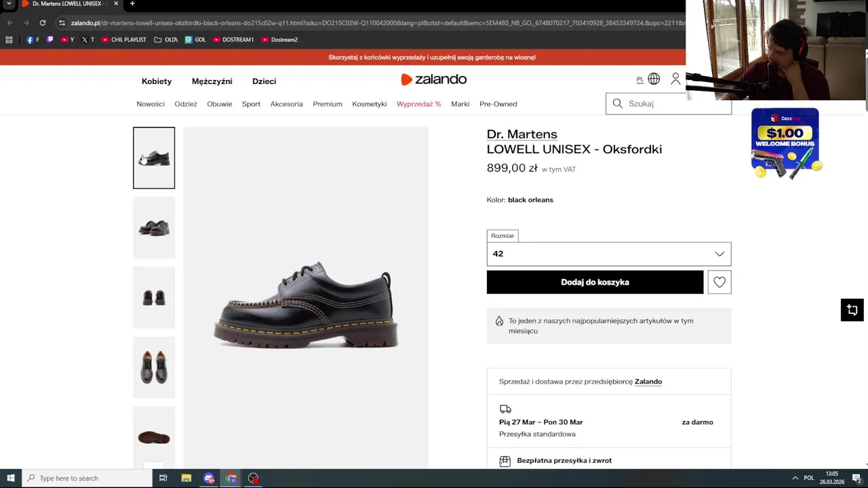
Task: Open DOSTREAM1 bookmark
Action: (233, 40)
